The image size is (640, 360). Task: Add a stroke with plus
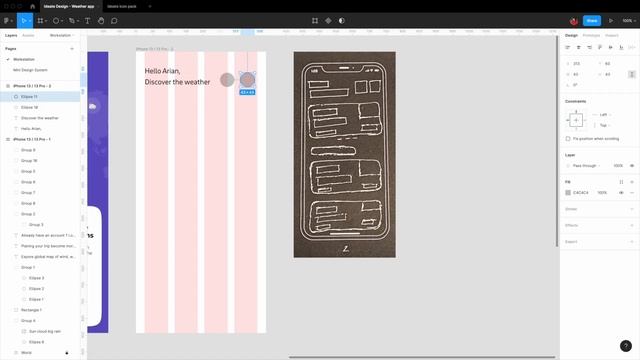pyautogui.click(x=631, y=209)
